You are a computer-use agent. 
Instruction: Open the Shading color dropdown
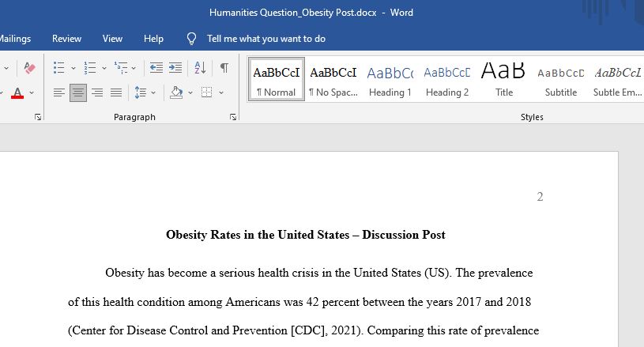(x=190, y=92)
